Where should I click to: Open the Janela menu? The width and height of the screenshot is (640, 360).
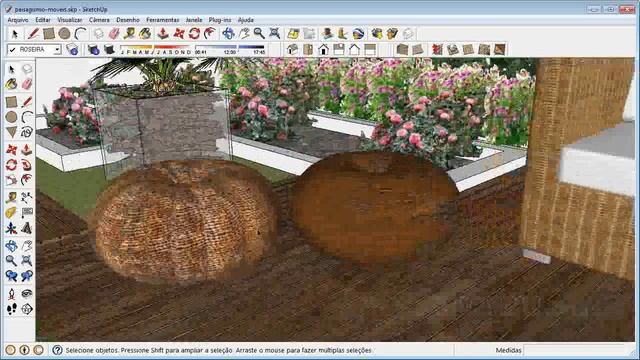(x=194, y=20)
